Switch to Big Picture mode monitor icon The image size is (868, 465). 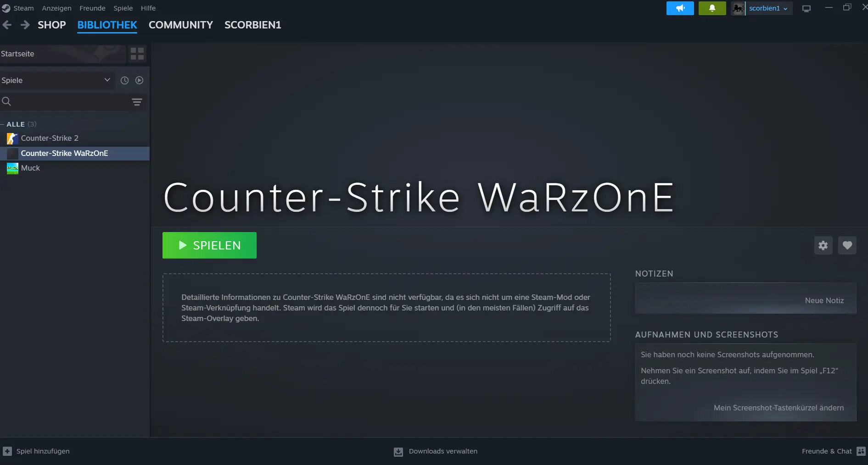click(806, 8)
